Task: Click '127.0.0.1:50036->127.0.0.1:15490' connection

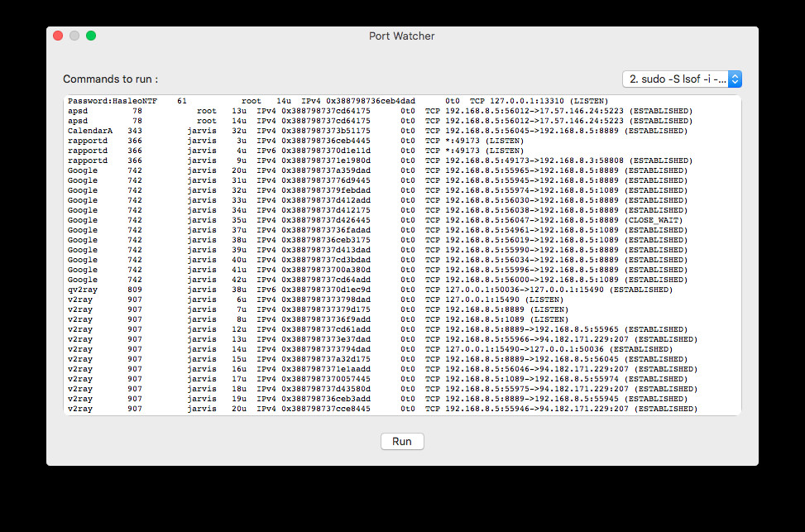Action: coord(525,290)
